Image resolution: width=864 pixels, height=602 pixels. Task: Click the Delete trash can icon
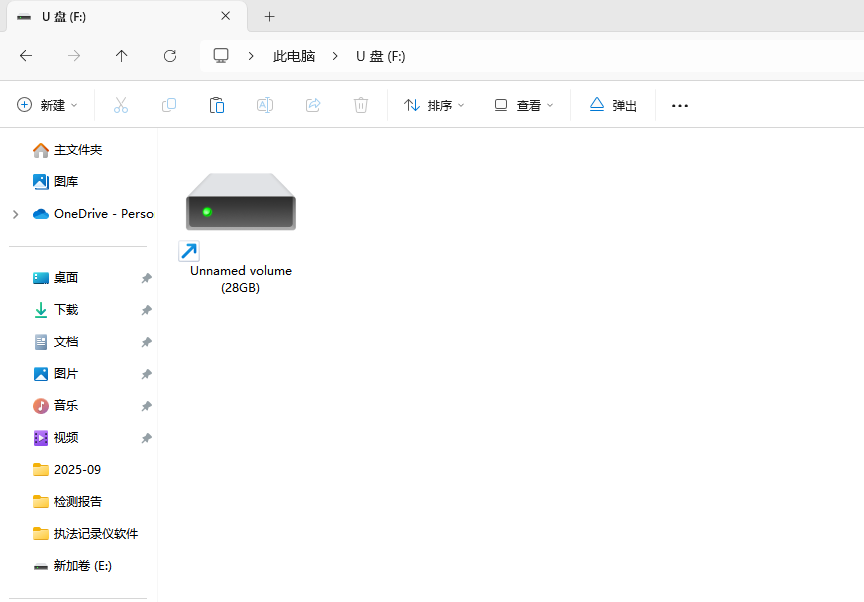point(361,105)
